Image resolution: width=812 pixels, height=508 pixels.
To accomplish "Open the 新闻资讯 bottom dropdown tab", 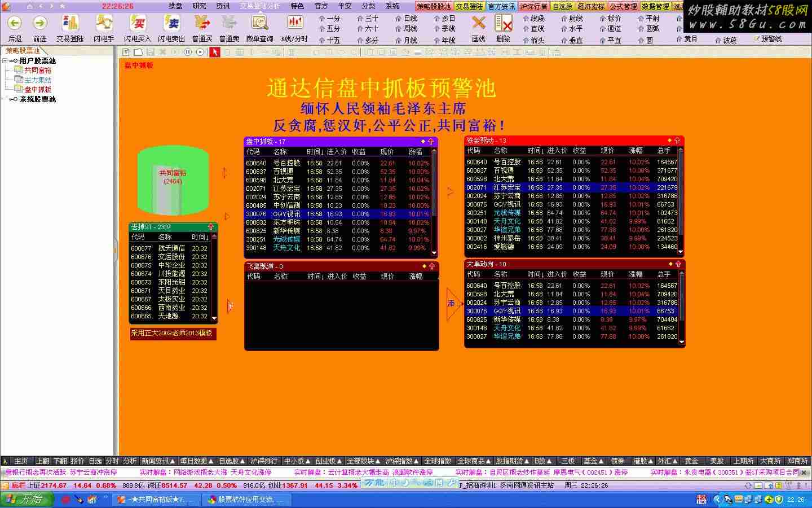I will (x=158, y=461).
